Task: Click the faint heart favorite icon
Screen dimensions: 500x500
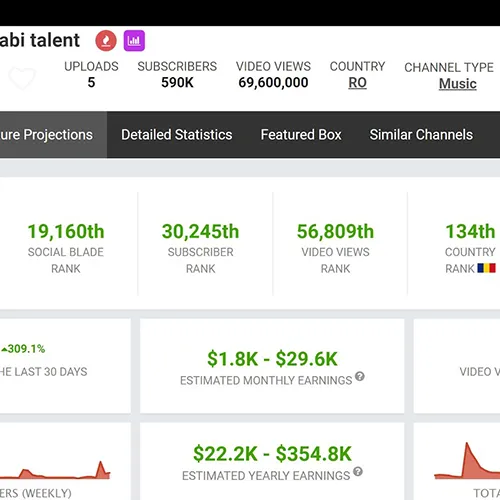Action: (x=22, y=78)
